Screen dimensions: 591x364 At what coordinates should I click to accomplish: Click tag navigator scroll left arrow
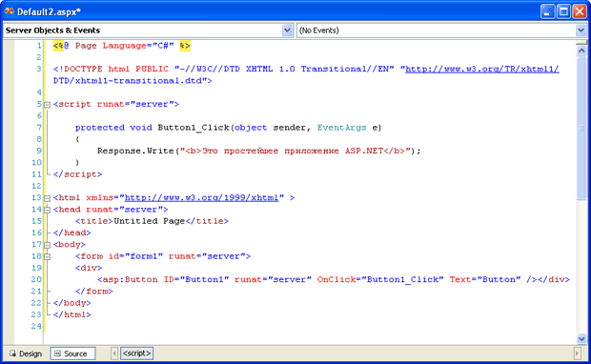point(114,354)
